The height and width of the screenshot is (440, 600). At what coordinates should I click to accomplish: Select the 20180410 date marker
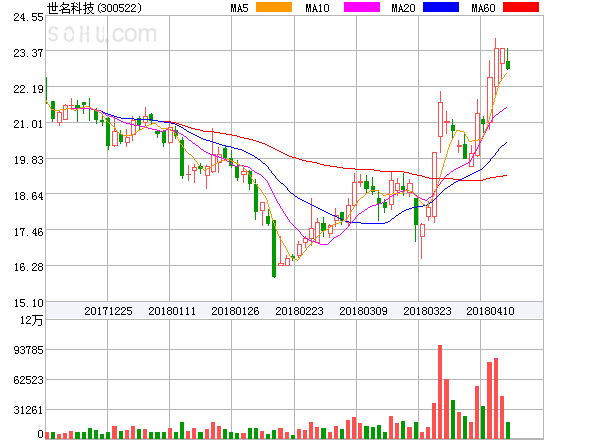490,311
